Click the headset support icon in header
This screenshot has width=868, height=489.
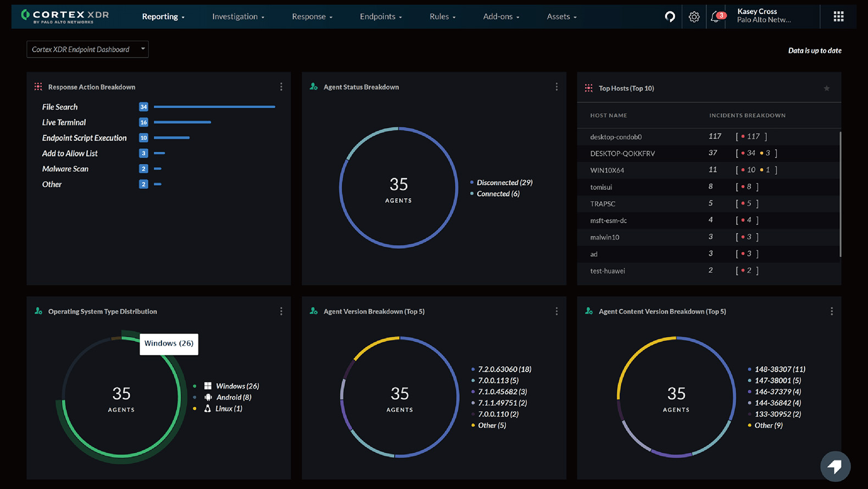(670, 16)
